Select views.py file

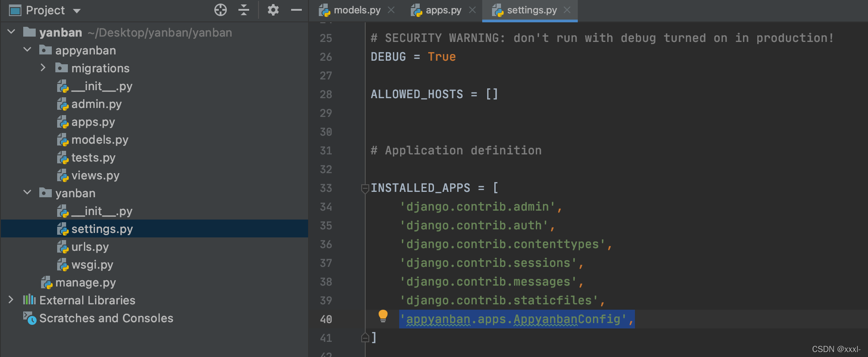[96, 175]
